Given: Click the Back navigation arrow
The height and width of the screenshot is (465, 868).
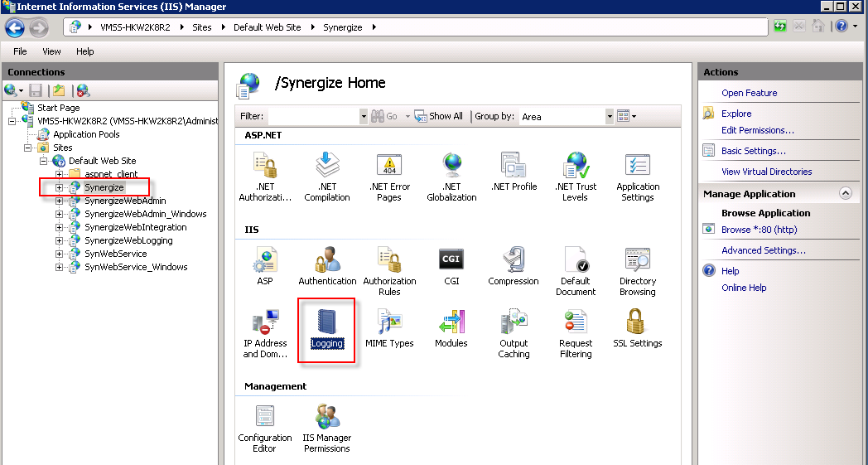Looking at the screenshot, I should click(x=16, y=27).
